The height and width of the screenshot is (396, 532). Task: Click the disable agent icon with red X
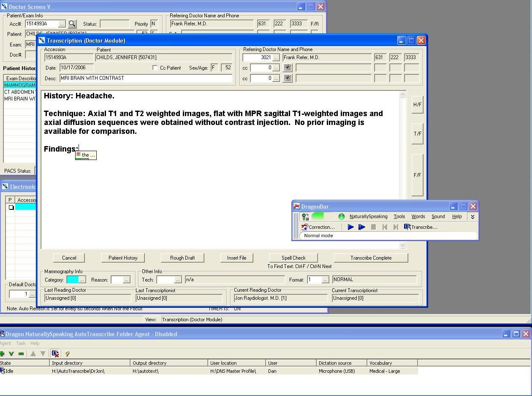click(x=55, y=354)
